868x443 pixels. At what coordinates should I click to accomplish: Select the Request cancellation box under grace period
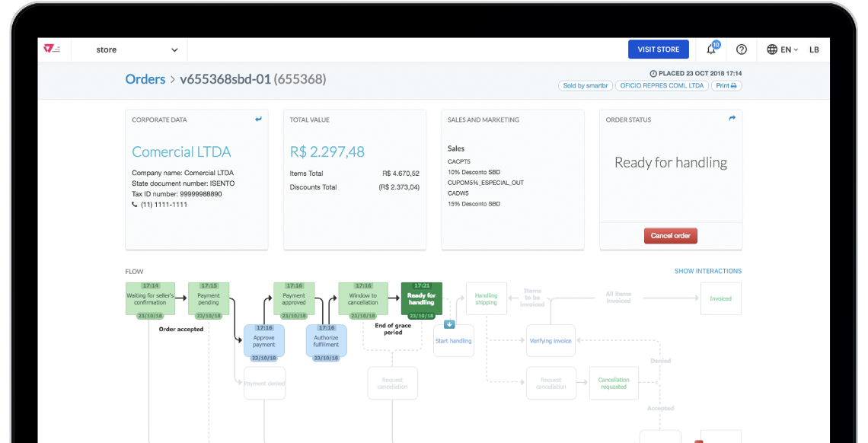pos(392,383)
